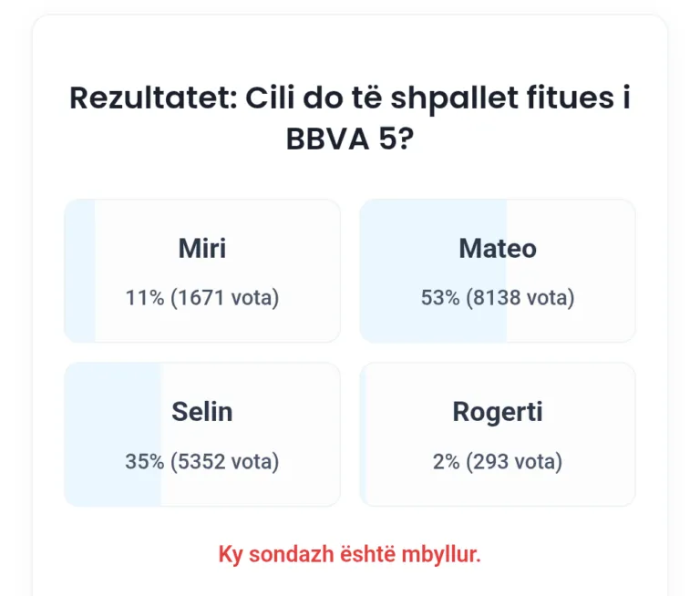The width and height of the screenshot is (700, 596).
Task: Click the Rogerti name label
Action: (x=498, y=411)
